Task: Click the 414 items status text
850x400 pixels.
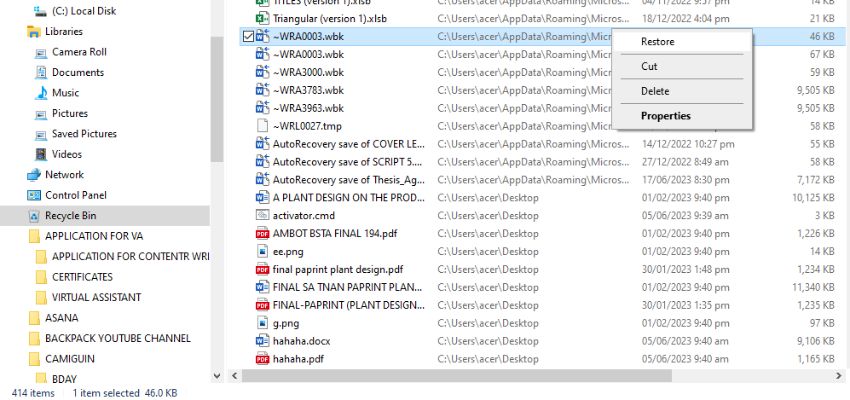Action: [33, 393]
